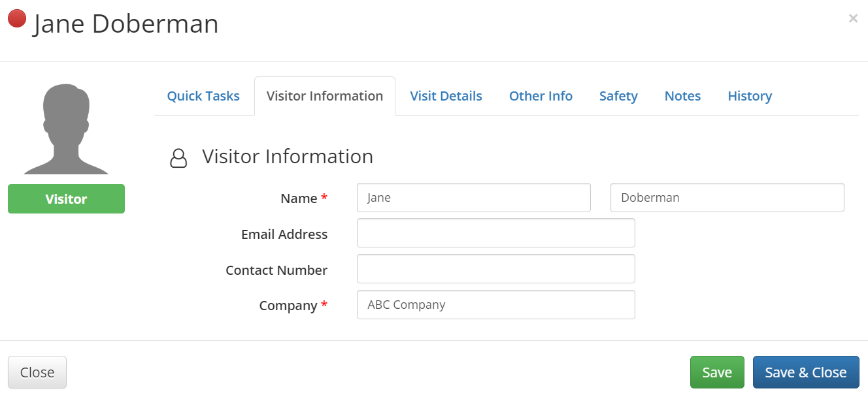868x395 pixels.
Task: Click the Close button at bottom left
Action: pyautogui.click(x=37, y=372)
